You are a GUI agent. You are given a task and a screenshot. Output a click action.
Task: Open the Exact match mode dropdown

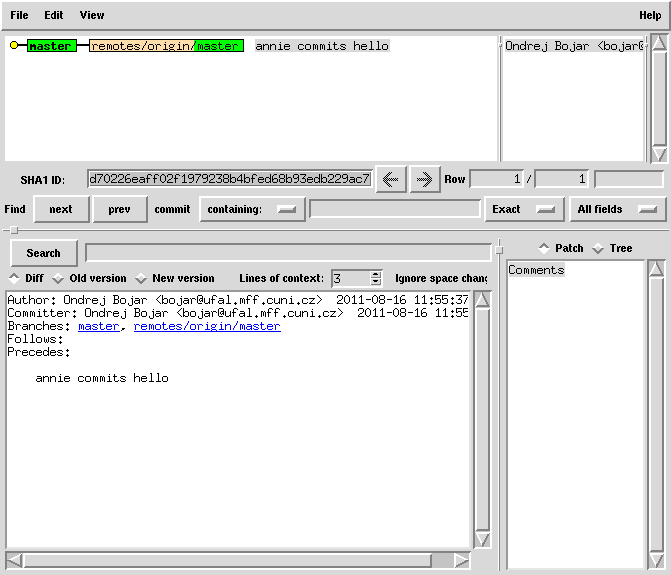(524, 209)
